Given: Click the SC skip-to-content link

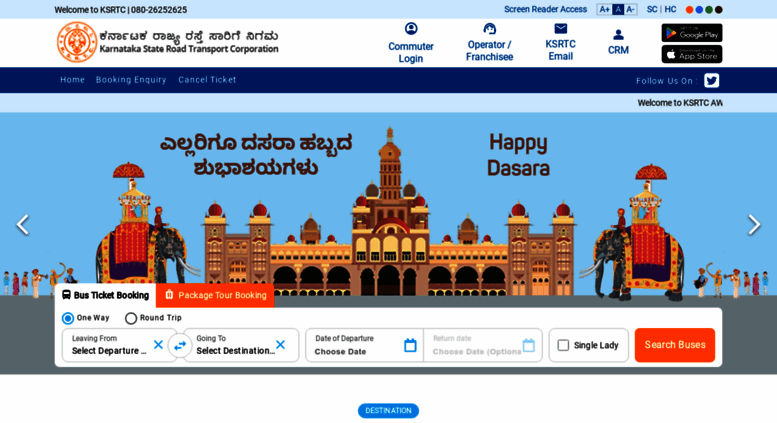Looking at the screenshot, I should coord(652,9).
